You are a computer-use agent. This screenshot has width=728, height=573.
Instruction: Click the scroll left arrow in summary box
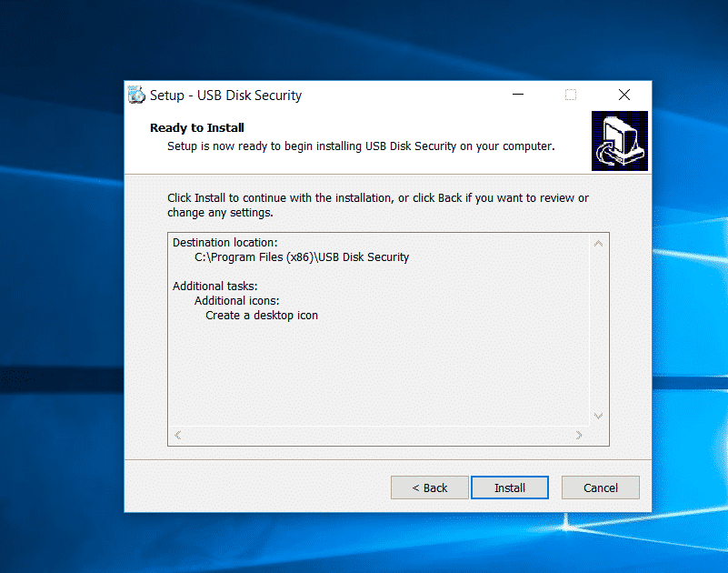(178, 435)
